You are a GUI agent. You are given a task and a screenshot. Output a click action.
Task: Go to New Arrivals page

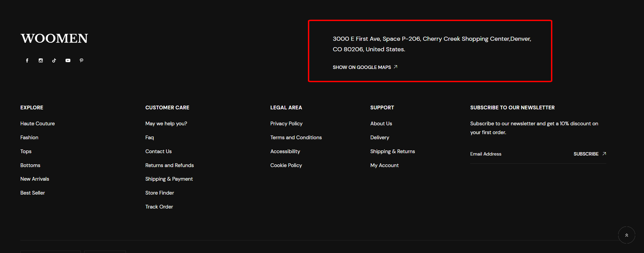(35, 179)
